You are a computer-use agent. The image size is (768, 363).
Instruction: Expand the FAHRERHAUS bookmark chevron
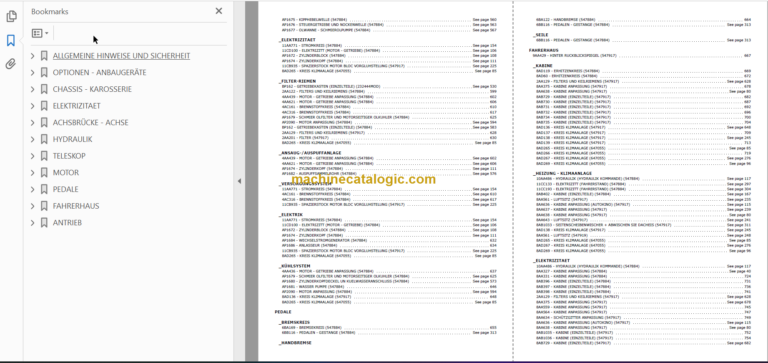click(x=32, y=206)
